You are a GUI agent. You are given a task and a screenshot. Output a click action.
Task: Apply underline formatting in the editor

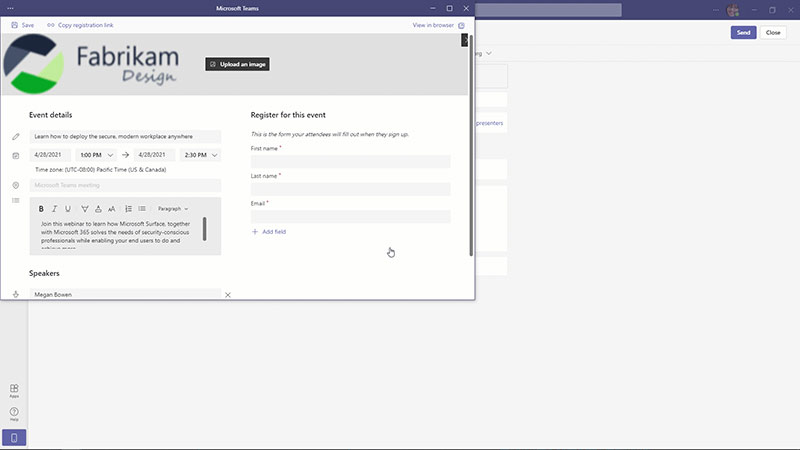(x=68, y=209)
